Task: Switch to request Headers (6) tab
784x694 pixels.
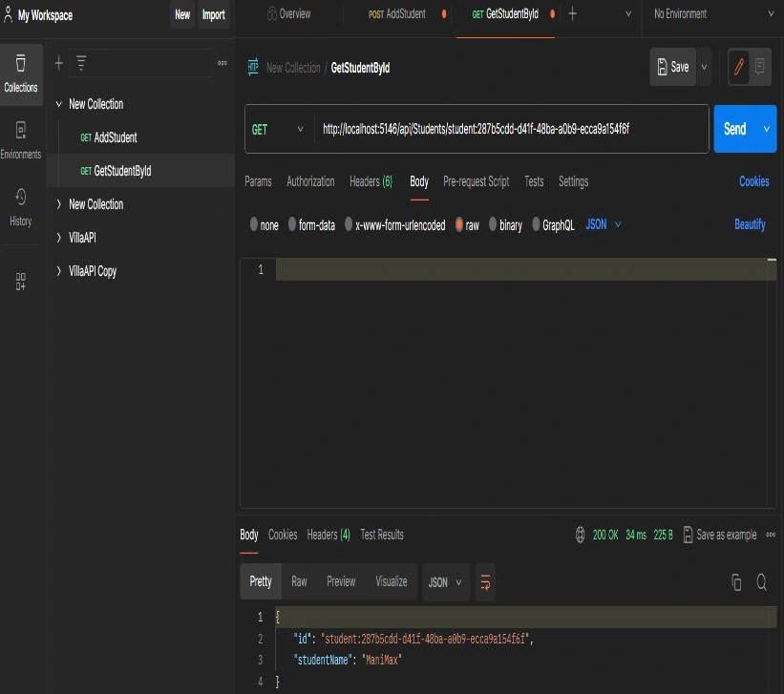Action: point(371,181)
